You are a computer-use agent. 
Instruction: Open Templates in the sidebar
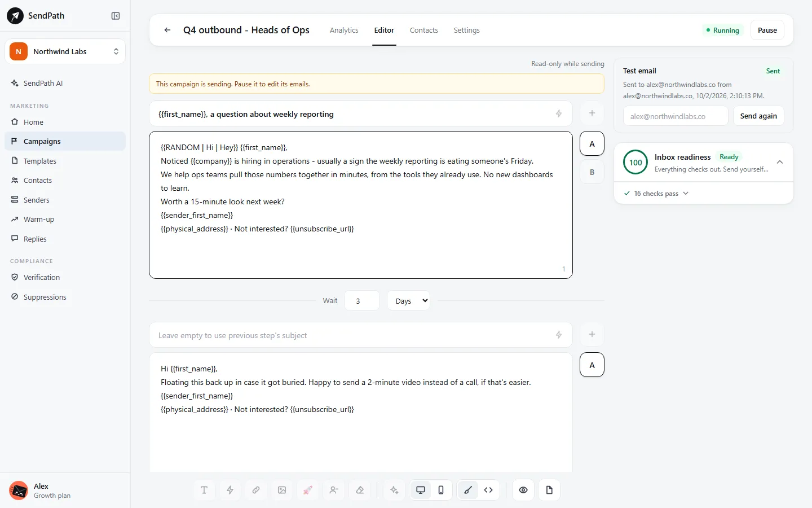point(65,161)
